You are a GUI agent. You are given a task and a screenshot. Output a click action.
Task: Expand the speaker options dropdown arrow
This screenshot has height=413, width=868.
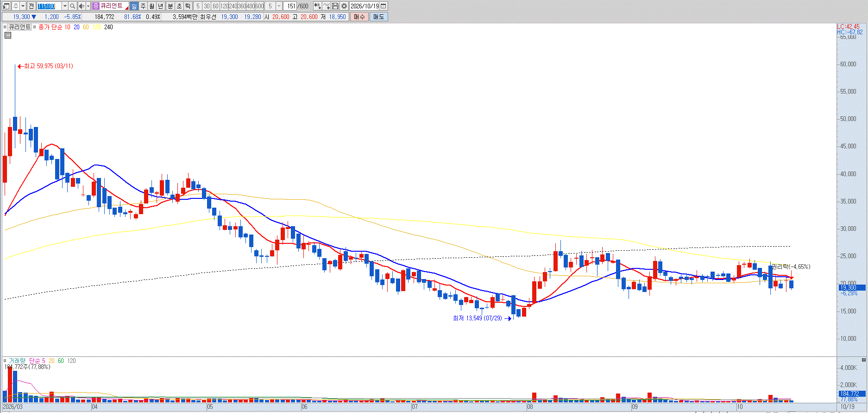pyautogui.click(x=88, y=6)
